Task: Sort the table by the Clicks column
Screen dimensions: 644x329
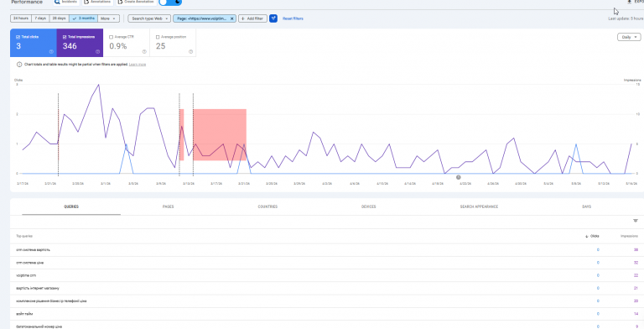Action: [x=592, y=236]
